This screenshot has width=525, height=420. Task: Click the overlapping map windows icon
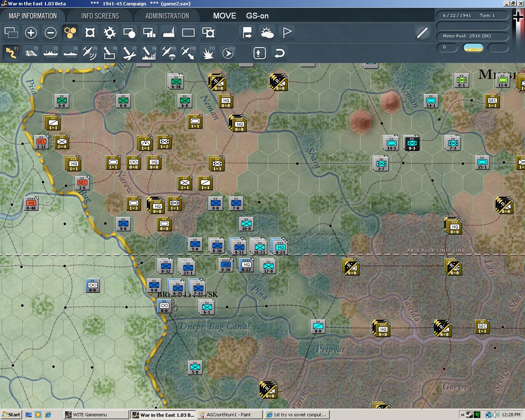11,32
